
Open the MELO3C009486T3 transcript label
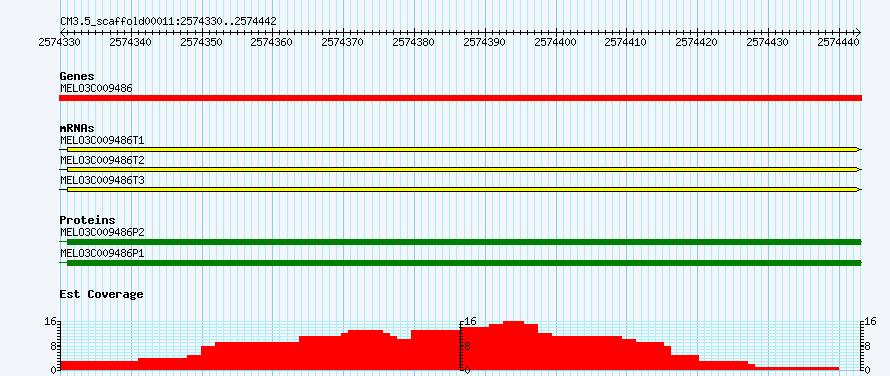[102, 180]
